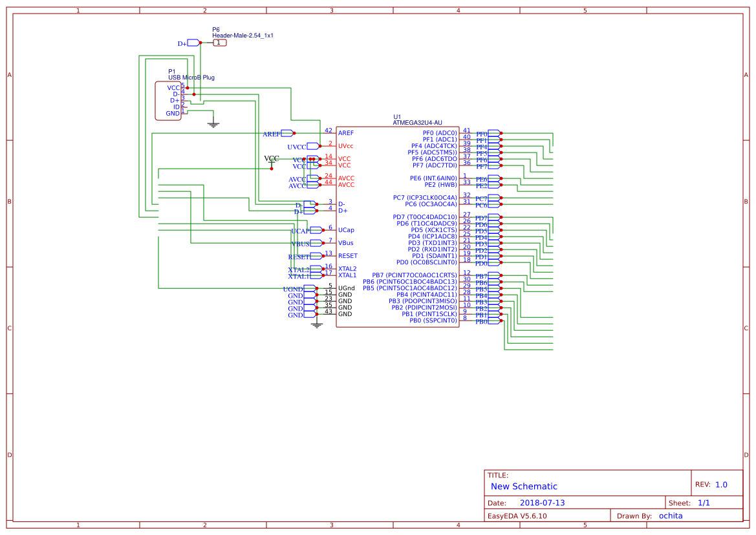Click the ochita drawn-by name

671,515
